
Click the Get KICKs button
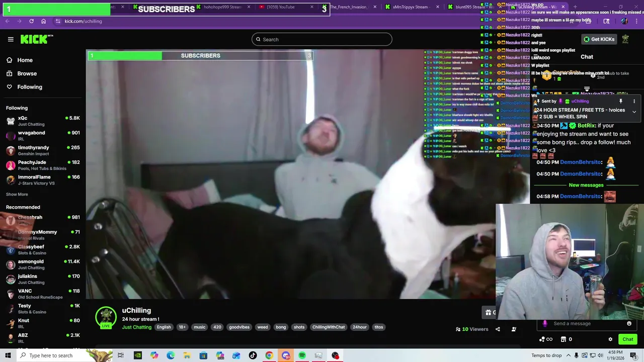coord(599,39)
